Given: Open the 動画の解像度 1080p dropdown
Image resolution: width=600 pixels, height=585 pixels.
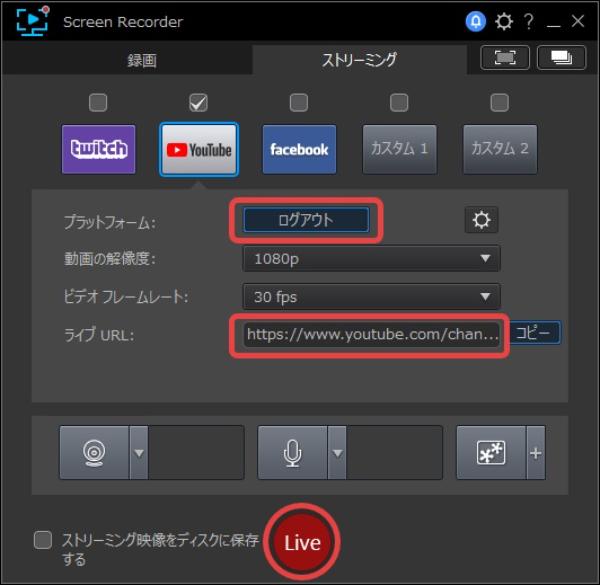Looking at the screenshot, I should (x=372, y=259).
